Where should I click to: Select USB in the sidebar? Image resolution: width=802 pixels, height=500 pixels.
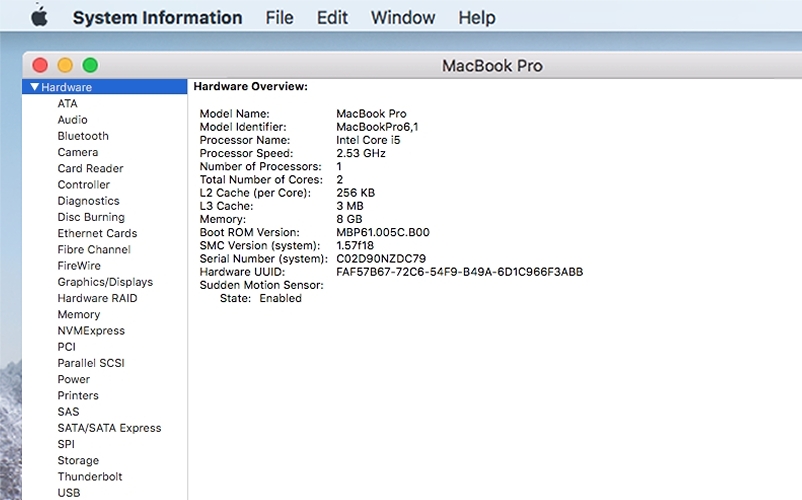[69, 493]
